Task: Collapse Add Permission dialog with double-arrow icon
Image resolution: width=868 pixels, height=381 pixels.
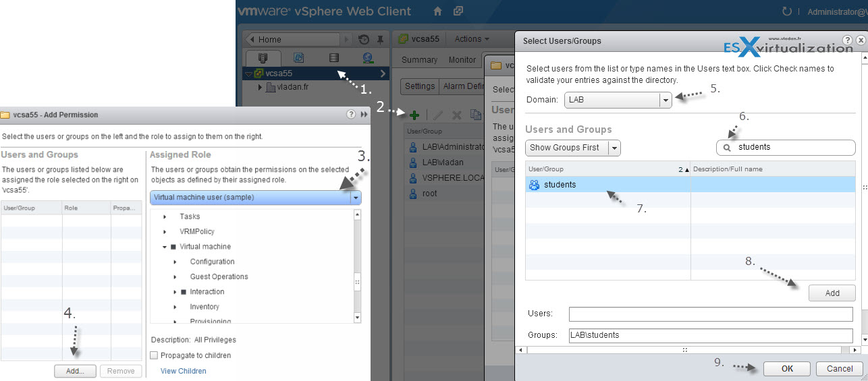Action: point(364,115)
